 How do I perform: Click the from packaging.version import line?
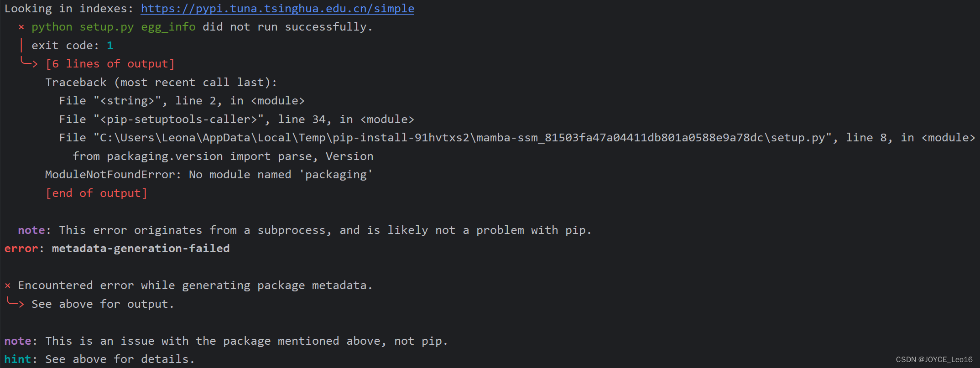pyautogui.click(x=223, y=156)
